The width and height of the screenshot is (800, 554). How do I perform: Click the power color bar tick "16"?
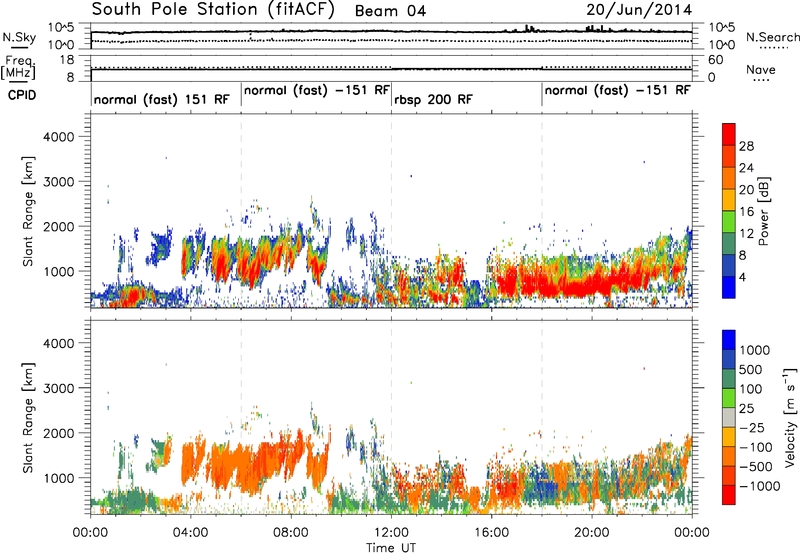tap(746, 212)
